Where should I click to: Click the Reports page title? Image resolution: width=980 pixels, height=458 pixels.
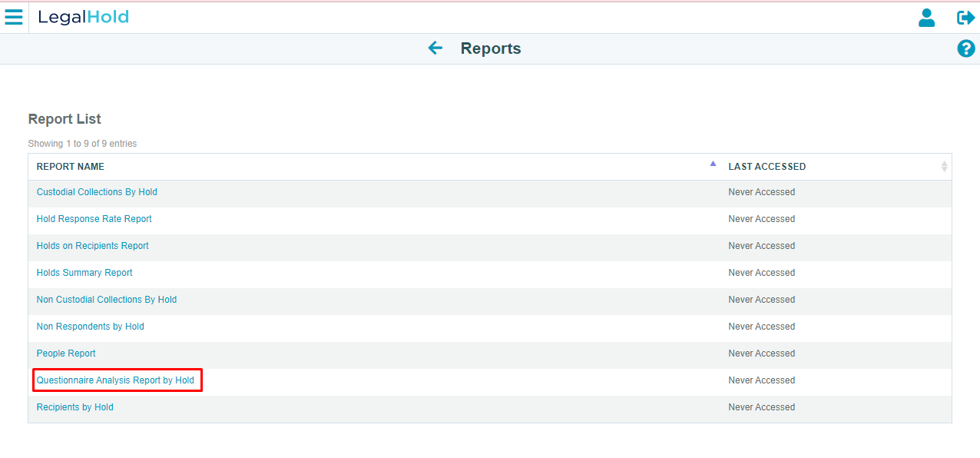click(x=491, y=48)
